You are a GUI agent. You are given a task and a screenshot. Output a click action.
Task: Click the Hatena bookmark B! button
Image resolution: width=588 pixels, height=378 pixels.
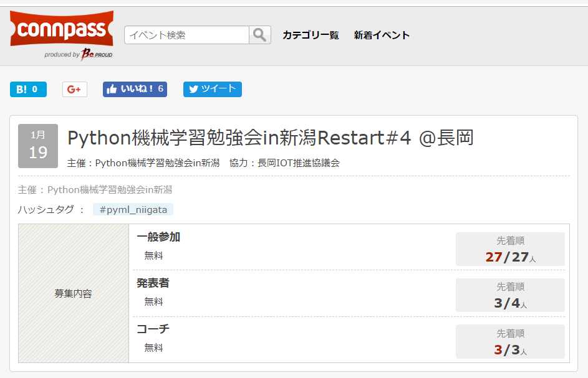(28, 89)
